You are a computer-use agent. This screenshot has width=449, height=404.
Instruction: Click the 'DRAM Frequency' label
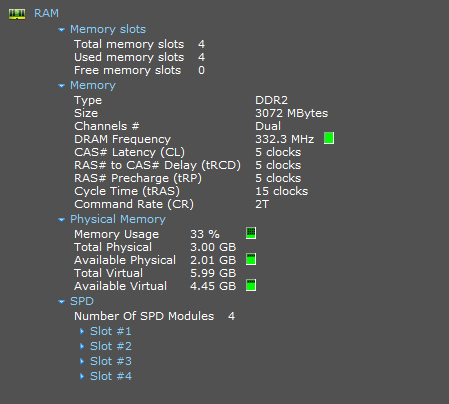pos(122,140)
